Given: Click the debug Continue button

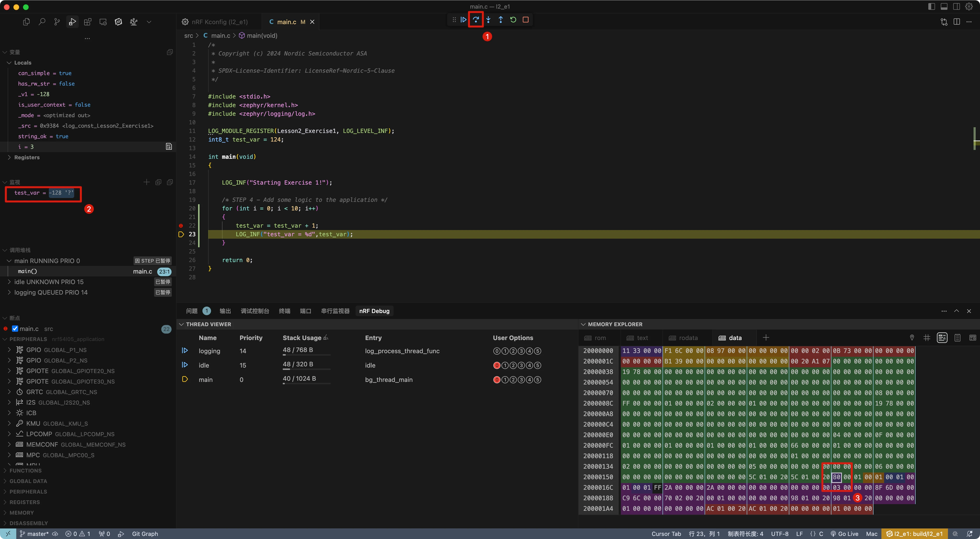Looking at the screenshot, I should click(x=463, y=20).
